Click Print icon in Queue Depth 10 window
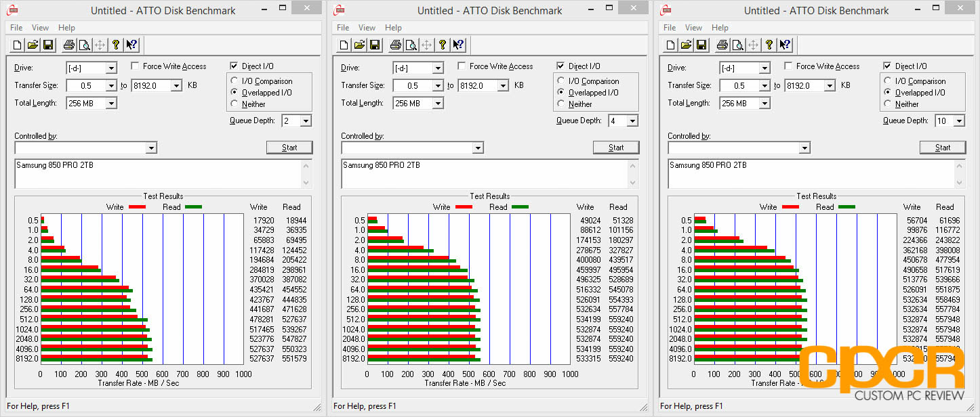 (722, 45)
